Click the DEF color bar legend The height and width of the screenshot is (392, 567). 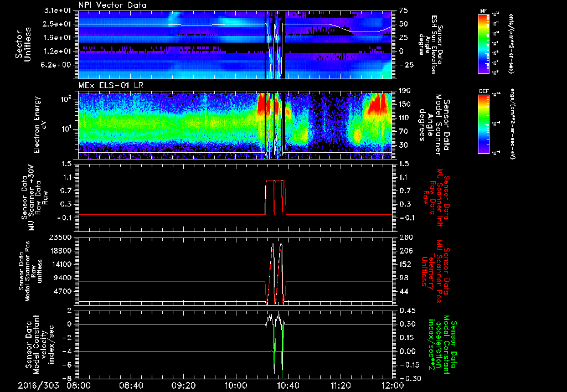483,123
